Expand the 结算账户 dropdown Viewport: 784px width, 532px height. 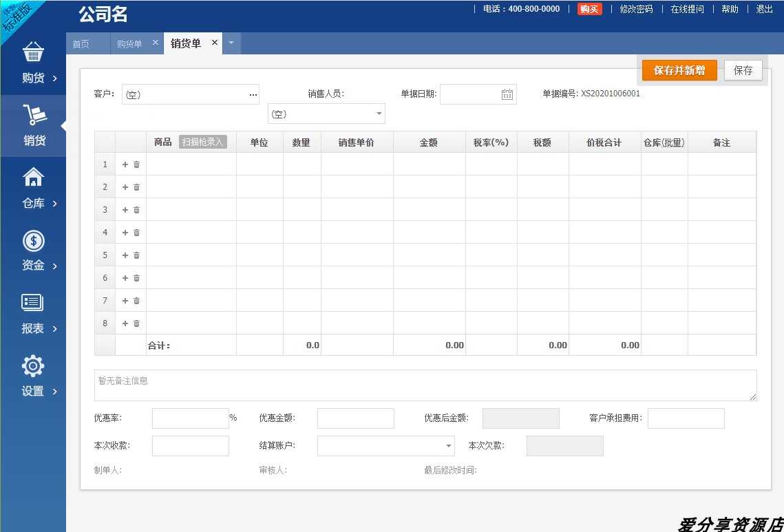[449, 446]
